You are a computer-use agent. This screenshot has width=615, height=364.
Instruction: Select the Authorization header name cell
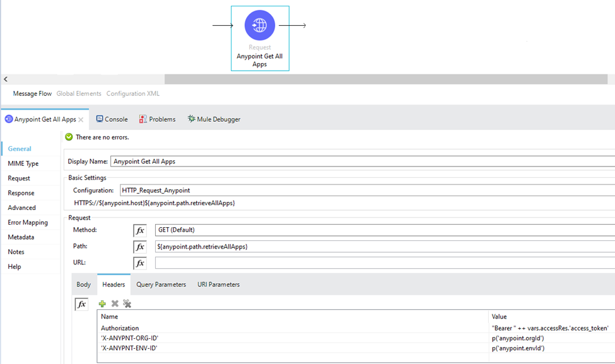pos(293,328)
